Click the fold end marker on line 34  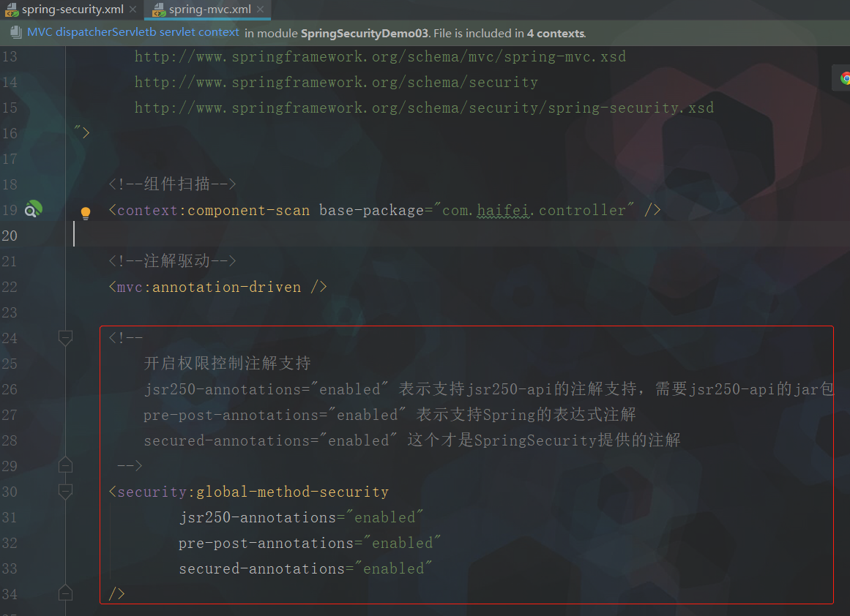tap(65, 594)
